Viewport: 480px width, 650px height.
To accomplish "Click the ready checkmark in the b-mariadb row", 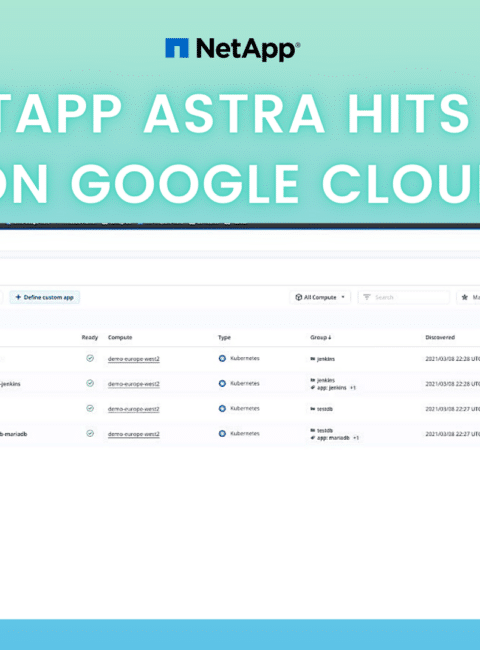I will pyautogui.click(x=90, y=434).
